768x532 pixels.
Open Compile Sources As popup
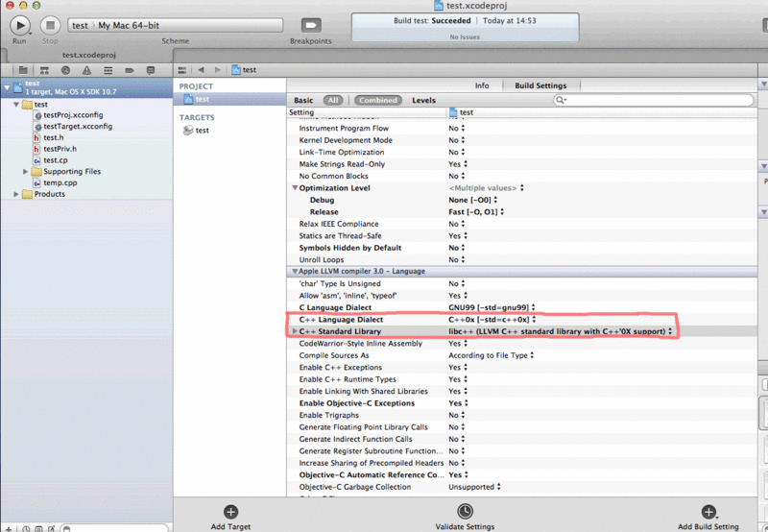492,355
